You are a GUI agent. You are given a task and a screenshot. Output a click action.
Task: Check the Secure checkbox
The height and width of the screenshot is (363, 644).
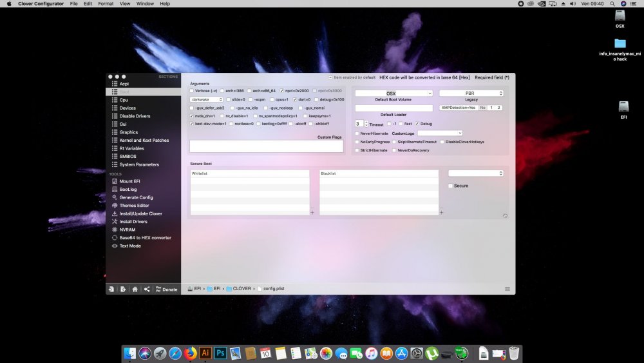point(451,186)
